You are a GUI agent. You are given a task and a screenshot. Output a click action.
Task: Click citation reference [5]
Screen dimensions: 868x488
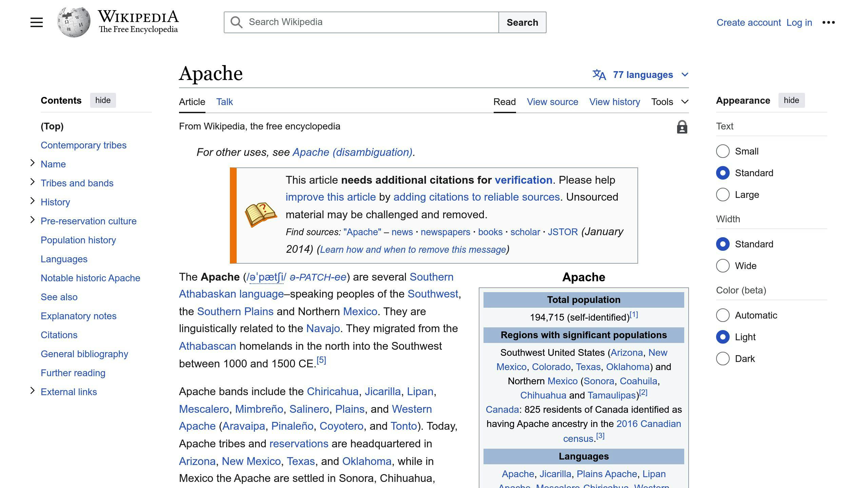(321, 360)
